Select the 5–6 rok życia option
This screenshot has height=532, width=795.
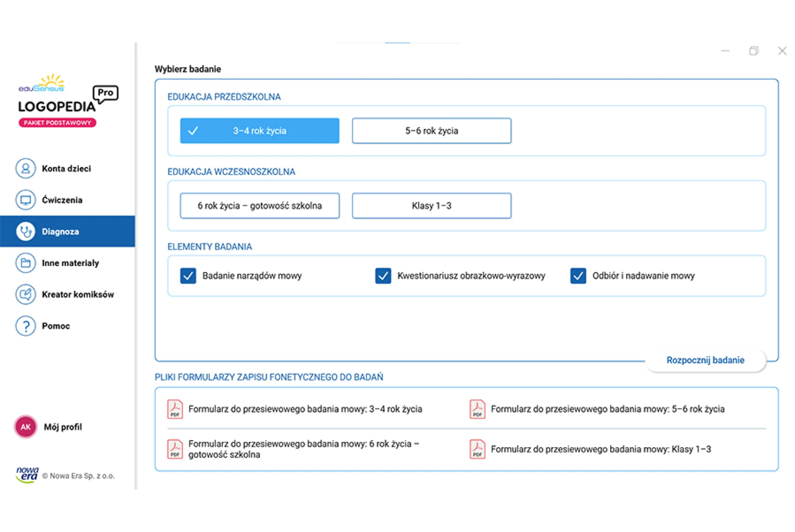[x=431, y=131]
